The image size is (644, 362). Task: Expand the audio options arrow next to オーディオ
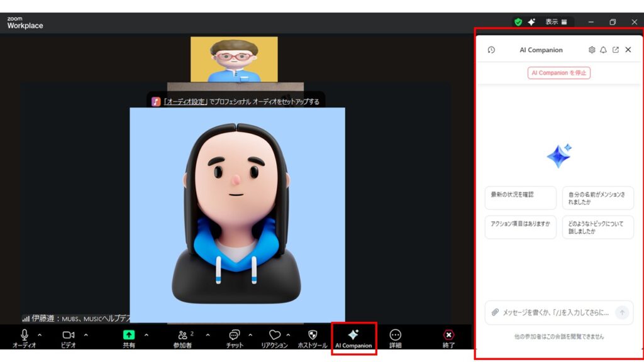point(40,335)
